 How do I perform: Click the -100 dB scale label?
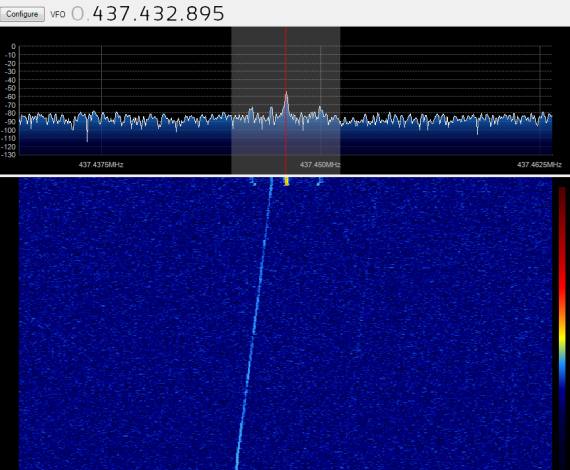pos(9,130)
